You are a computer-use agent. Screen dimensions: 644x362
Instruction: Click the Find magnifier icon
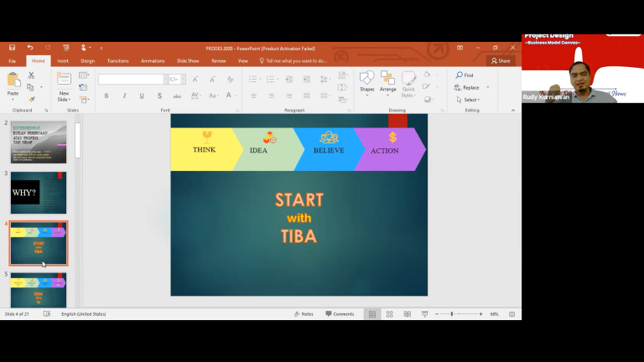(460, 75)
